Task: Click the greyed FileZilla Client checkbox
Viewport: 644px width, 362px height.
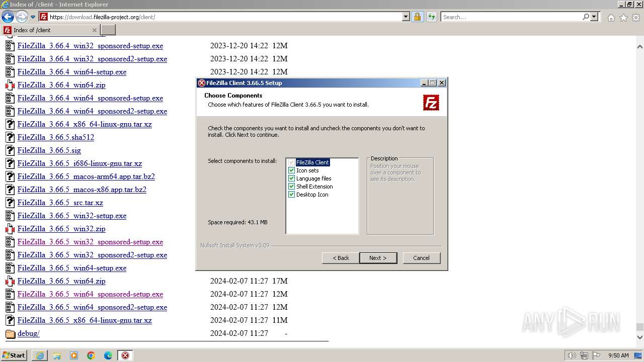Action: click(x=291, y=162)
